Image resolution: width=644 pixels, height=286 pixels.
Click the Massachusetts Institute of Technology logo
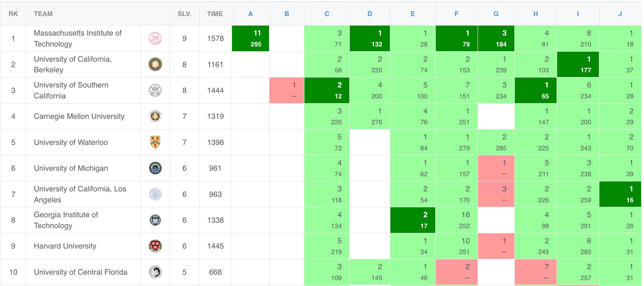(155, 38)
